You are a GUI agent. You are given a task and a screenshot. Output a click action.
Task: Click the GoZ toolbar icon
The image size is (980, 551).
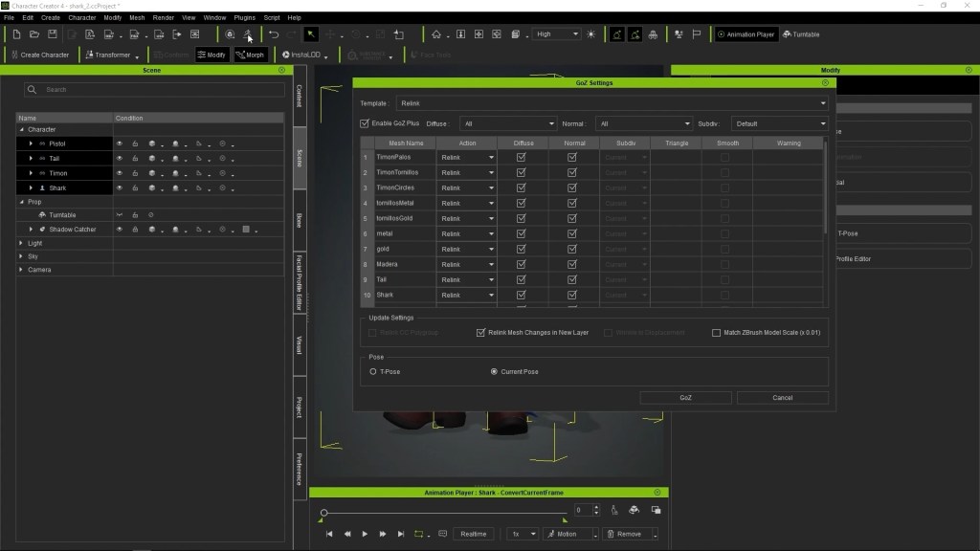(248, 34)
